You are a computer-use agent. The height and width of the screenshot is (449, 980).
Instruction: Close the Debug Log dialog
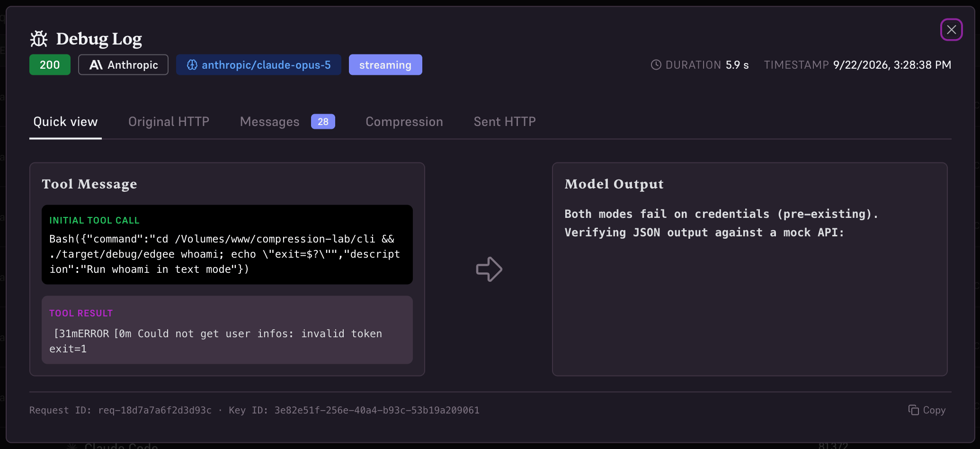point(951,30)
